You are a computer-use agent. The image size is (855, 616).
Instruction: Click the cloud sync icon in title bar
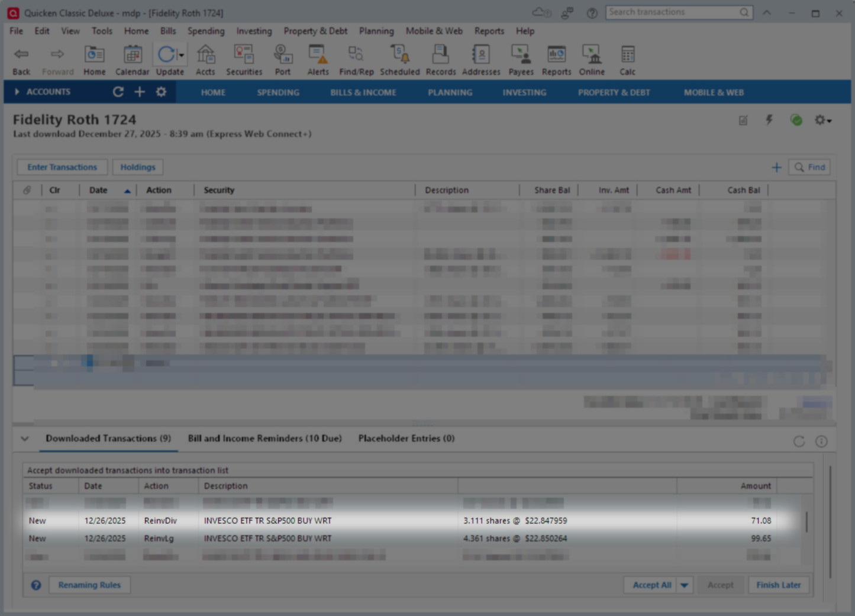pos(541,12)
